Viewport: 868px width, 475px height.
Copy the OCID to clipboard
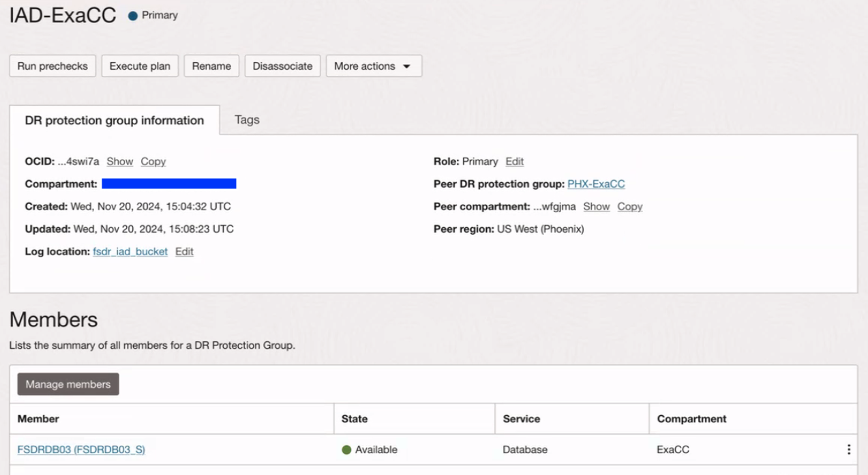click(153, 162)
